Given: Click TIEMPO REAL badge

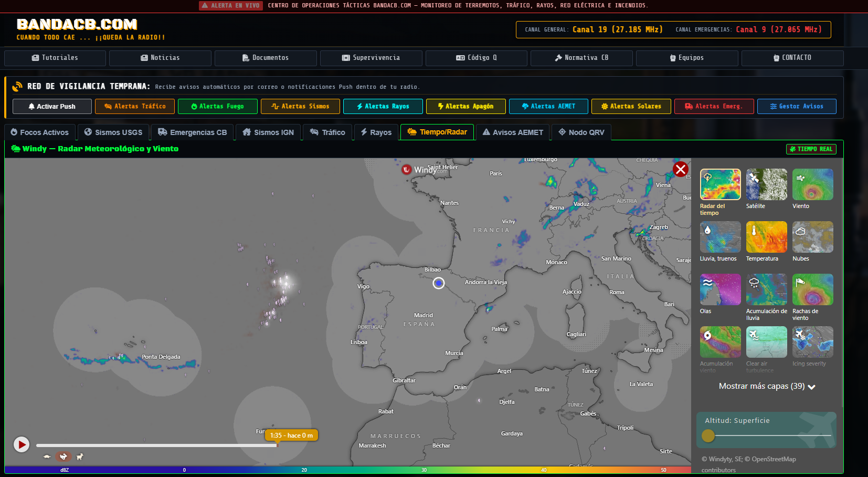Looking at the screenshot, I should coord(811,149).
